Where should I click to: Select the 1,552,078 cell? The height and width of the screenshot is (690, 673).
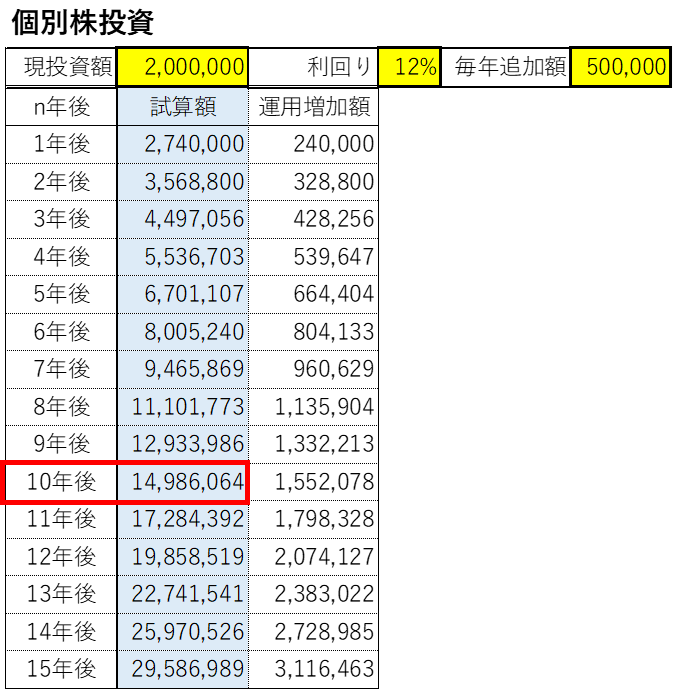click(313, 482)
